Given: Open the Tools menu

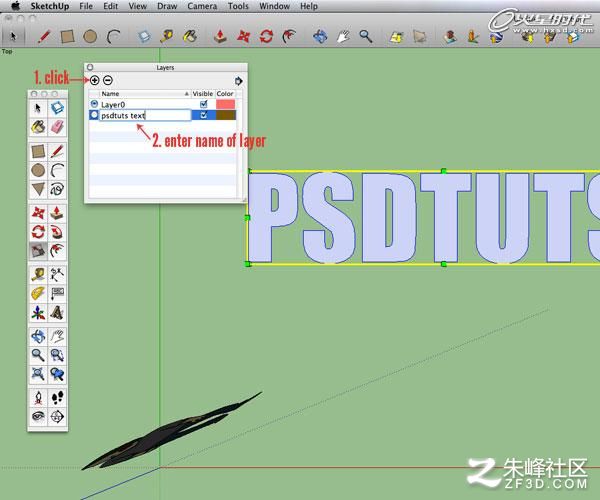Looking at the screenshot, I should click(238, 6).
